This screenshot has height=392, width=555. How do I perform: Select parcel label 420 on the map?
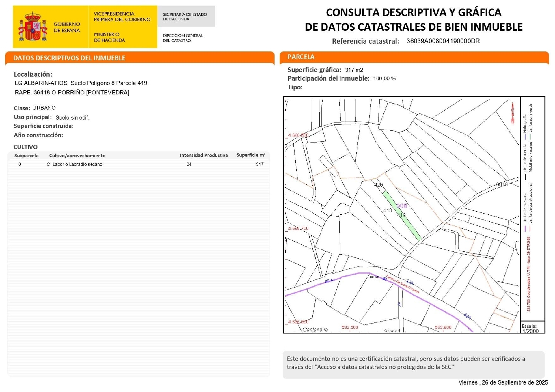(x=379, y=185)
